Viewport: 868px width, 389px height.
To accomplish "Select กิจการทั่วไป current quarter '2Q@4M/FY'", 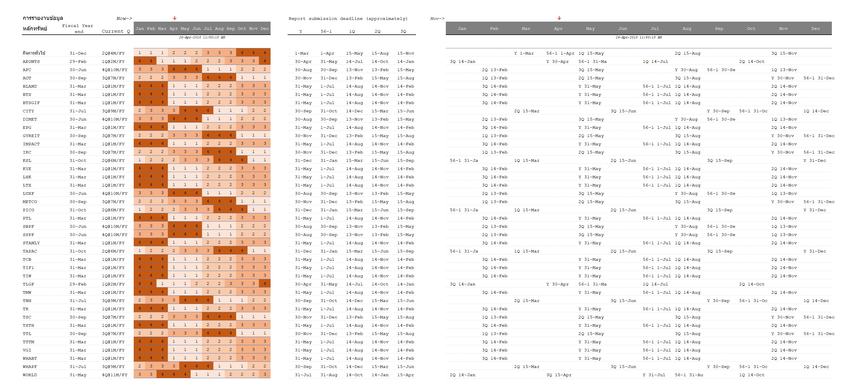I will 113,53.
